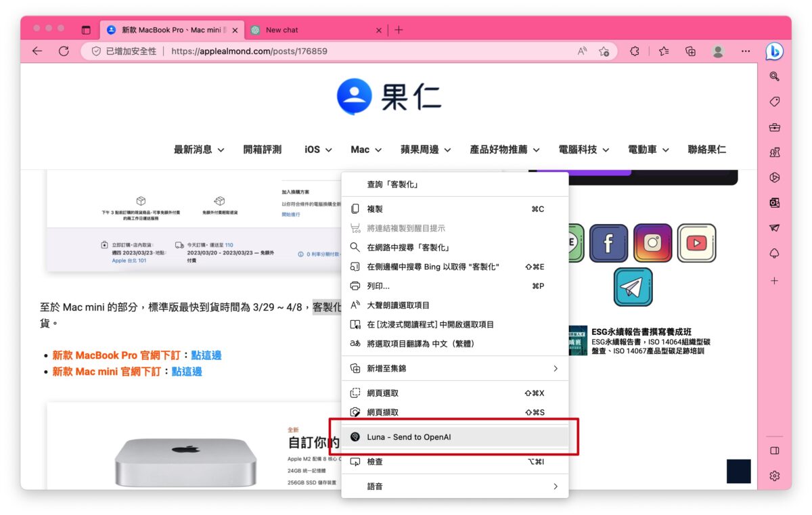Screen dimensions: 812x515
Task: Open the browser more options ellipsis
Action: [x=746, y=51]
